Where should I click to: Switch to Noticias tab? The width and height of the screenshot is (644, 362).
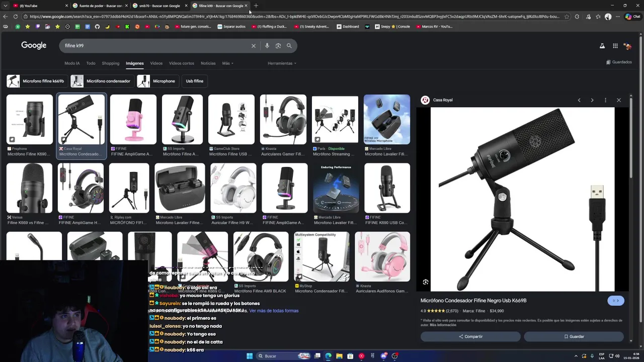(x=208, y=63)
